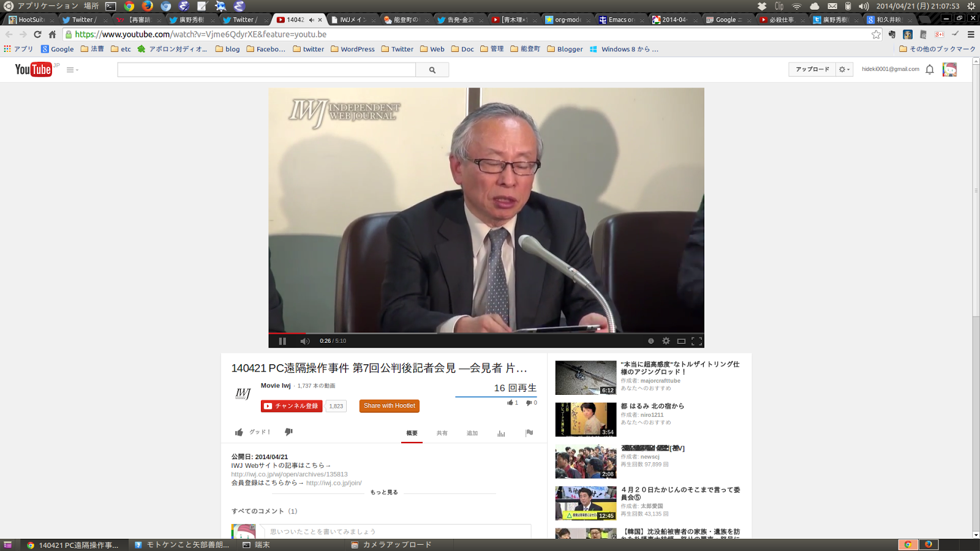980x551 pixels.
Task: Click the IWJ channel avatar
Action: tap(243, 392)
